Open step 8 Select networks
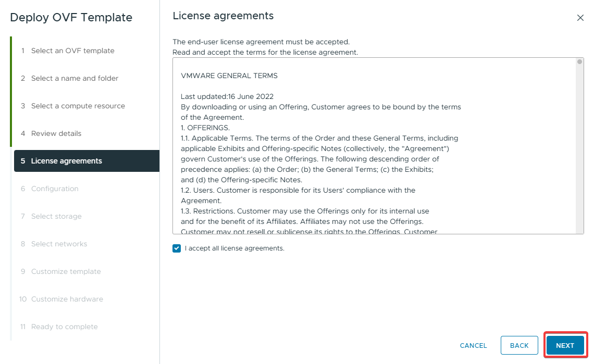 (x=59, y=244)
